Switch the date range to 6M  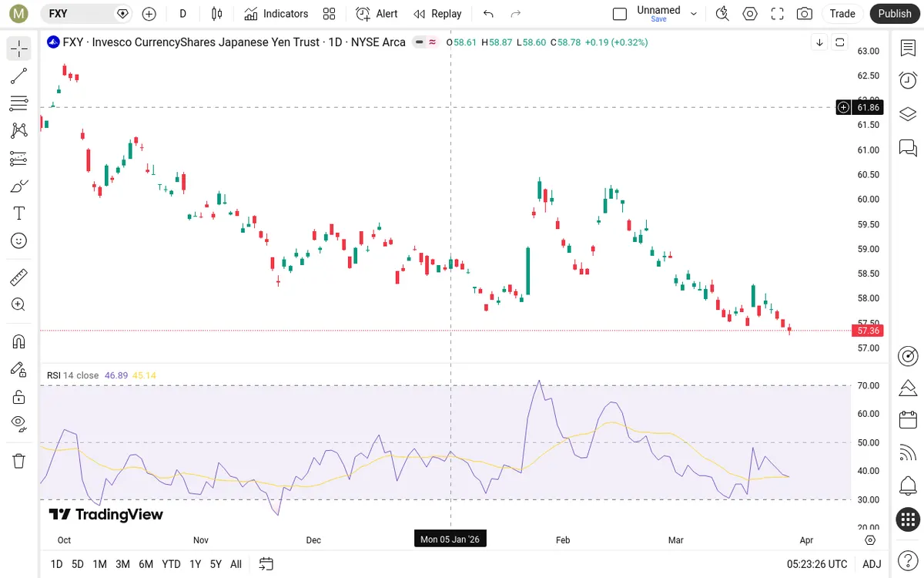tap(146, 564)
